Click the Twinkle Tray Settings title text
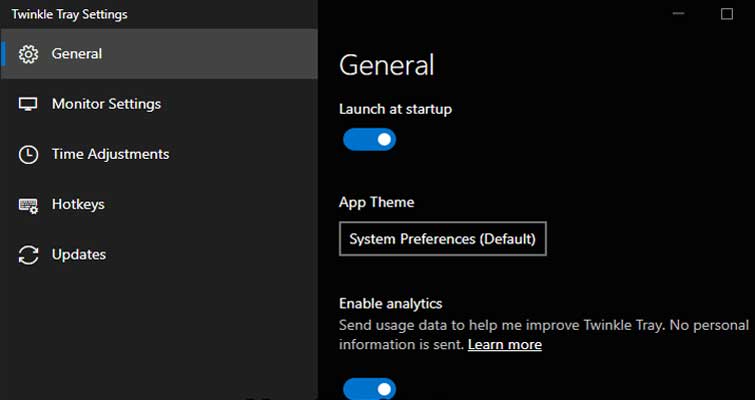This screenshot has width=755, height=400. [70, 14]
